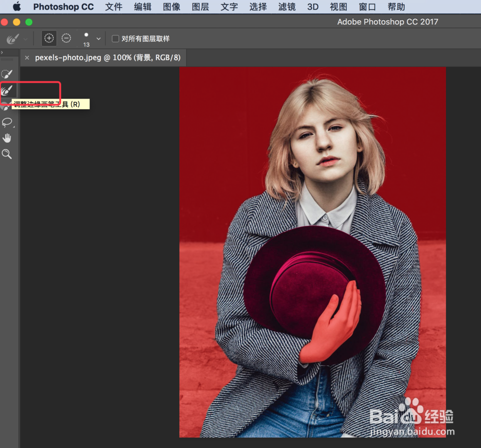Screen dimensions: 481x448
Task: Select the Zoom magnifier tool
Action: coord(7,154)
